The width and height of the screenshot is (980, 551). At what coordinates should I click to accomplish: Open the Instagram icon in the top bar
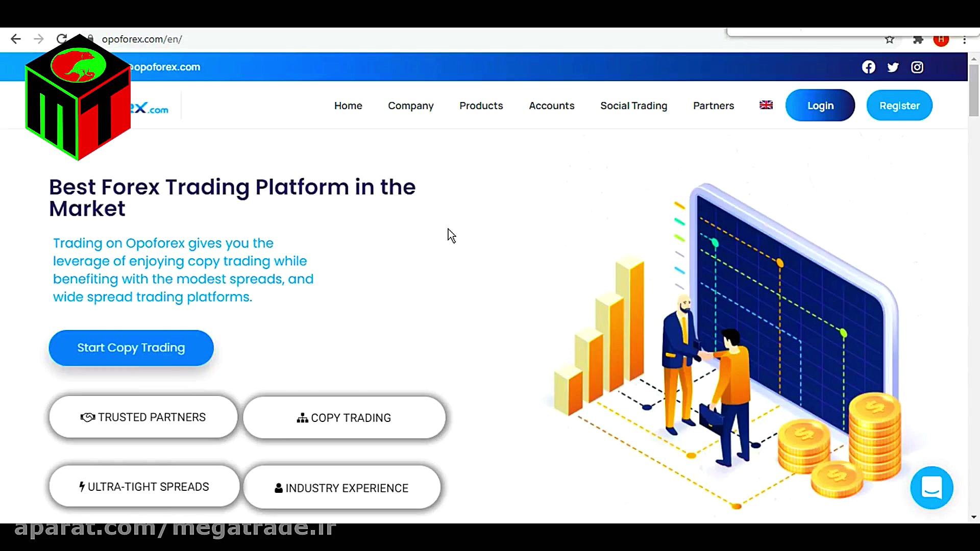[917, 67]
